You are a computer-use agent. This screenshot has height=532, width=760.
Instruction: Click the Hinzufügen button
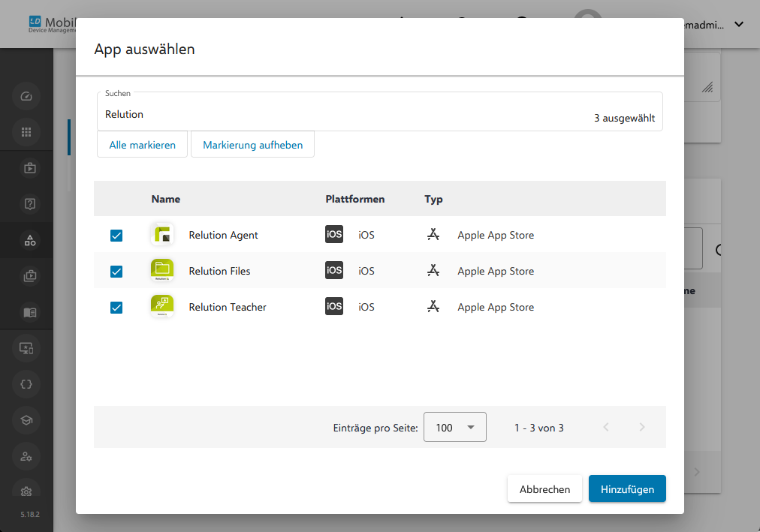(x=627, y=489)
